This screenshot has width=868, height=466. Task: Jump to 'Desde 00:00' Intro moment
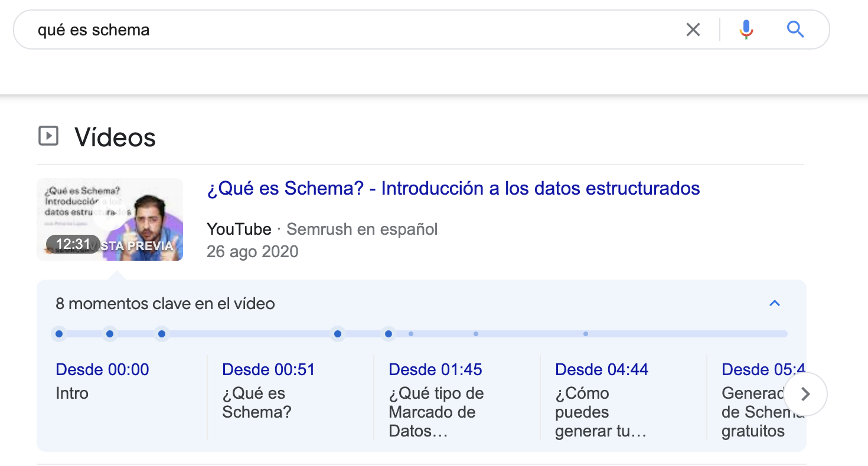(102, 370)
